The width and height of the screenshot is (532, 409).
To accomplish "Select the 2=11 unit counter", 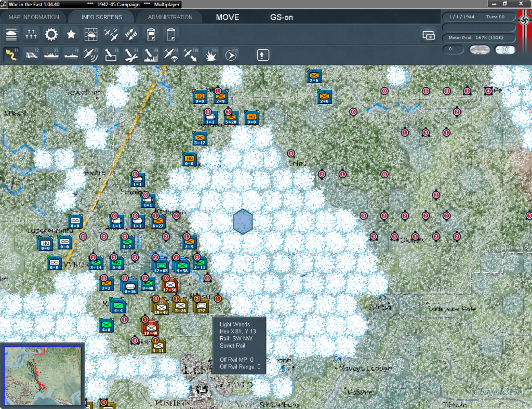I will (x=199, y=263).
